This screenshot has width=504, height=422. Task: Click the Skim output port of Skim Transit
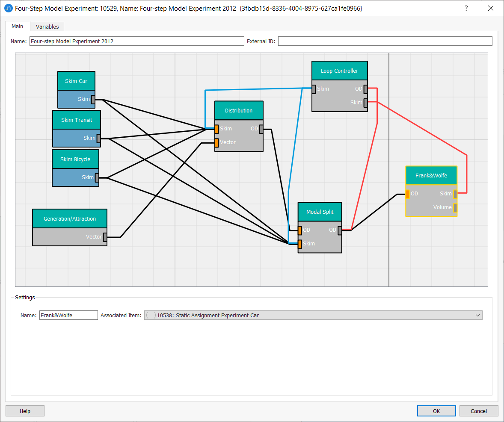pos(98,138)
